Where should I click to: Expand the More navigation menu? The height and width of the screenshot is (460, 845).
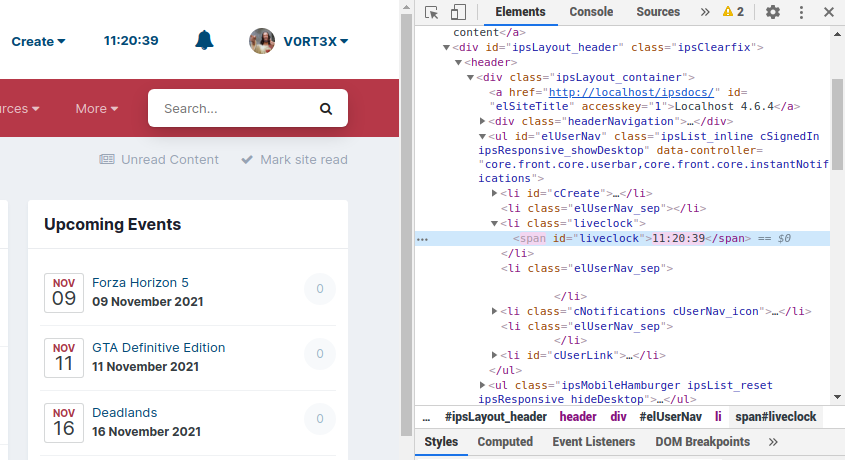click(96, 108)
